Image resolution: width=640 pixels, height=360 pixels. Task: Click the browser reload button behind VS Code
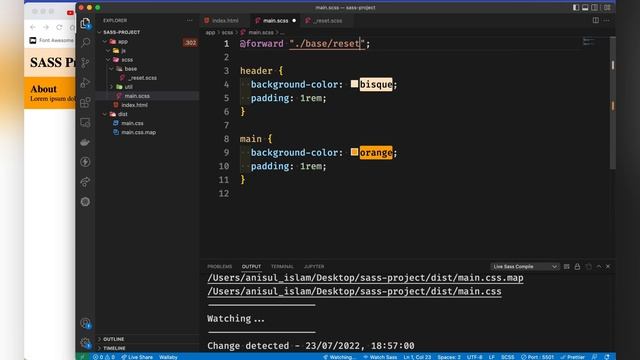(60, 27)
